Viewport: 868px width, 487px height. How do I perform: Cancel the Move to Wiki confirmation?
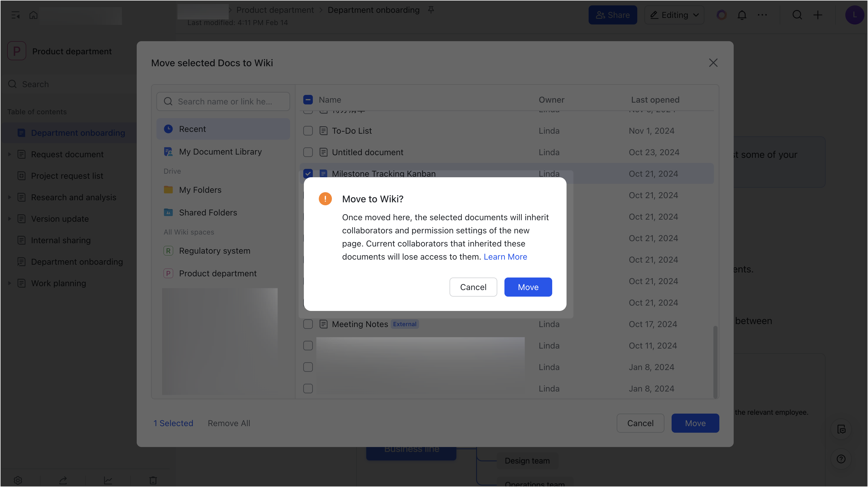point(473,287)
